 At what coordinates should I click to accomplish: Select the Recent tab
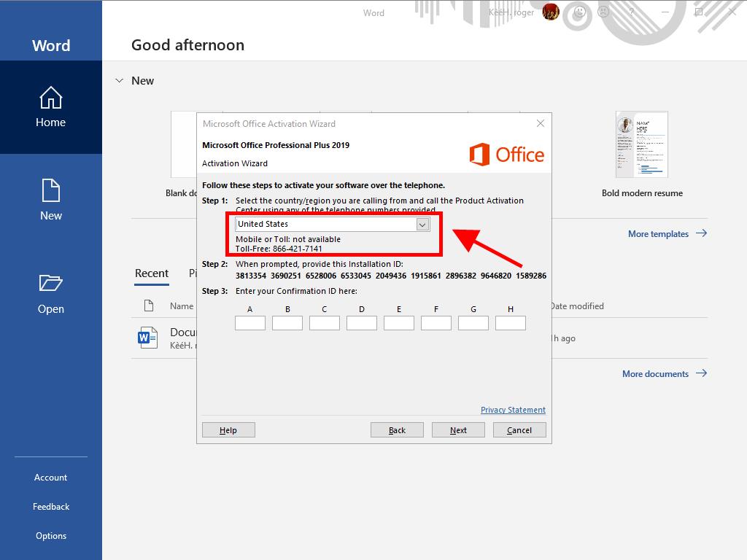click(x=152, y=273)
